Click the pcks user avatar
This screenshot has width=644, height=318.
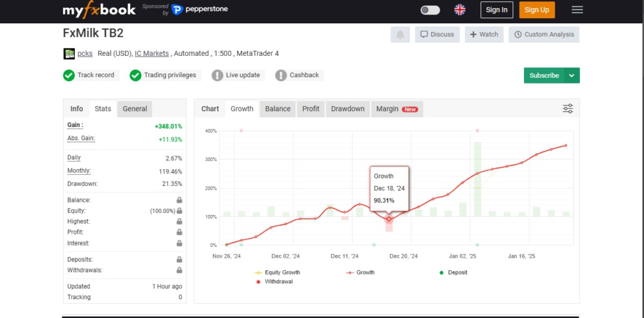click(x=69, y=54)
